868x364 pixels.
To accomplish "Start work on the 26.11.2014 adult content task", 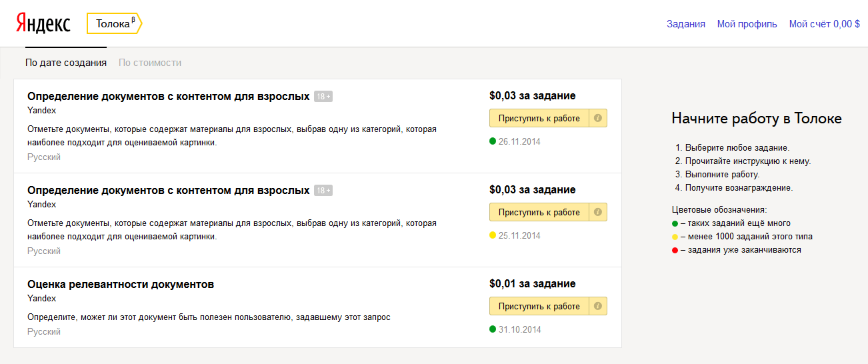I will [x=539, y=119].
